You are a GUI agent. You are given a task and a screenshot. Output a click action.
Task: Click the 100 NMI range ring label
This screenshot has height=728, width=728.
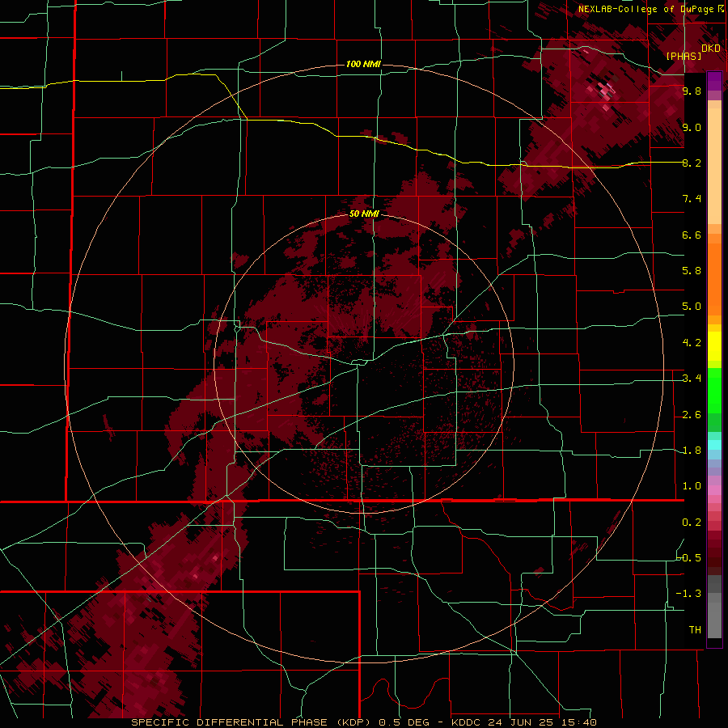[x=363, y=64]
